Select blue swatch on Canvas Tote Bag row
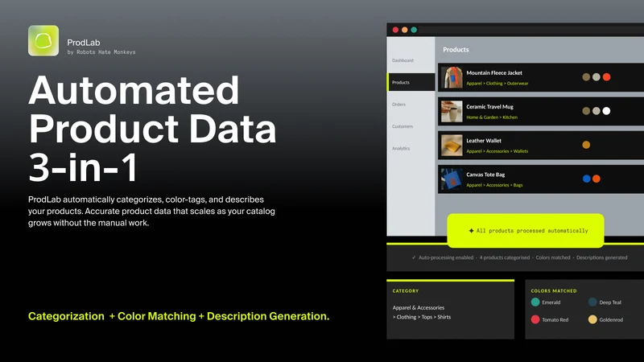The width and height of the screenshot is (644, 362). tap(587, 179)
